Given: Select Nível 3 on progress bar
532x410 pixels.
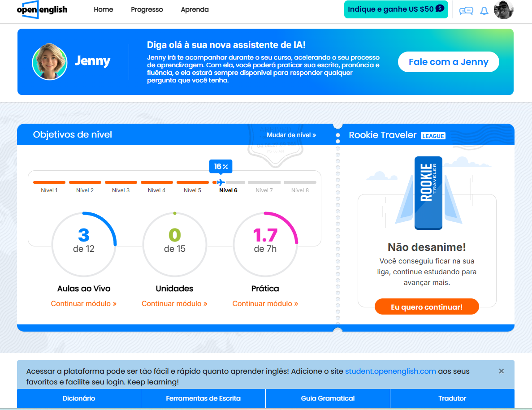Looking at the screenshot, I should click(x=121, y=187).
